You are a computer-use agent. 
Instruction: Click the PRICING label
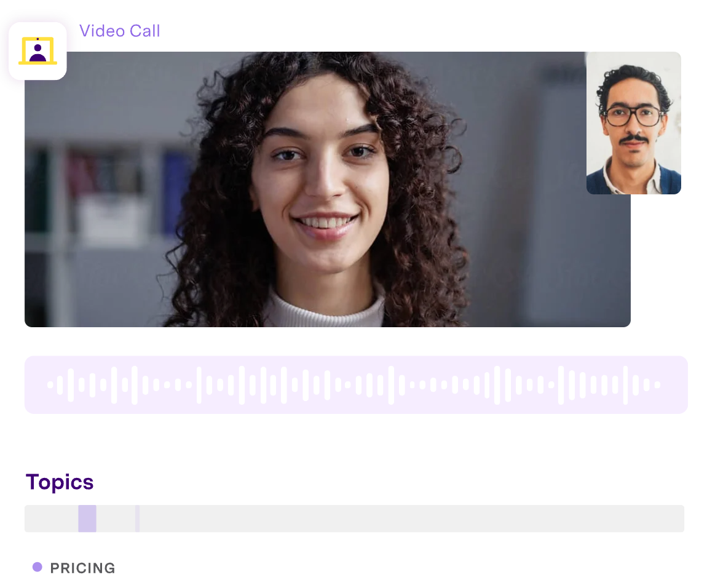pyautogui.click(x=82, y=568)
